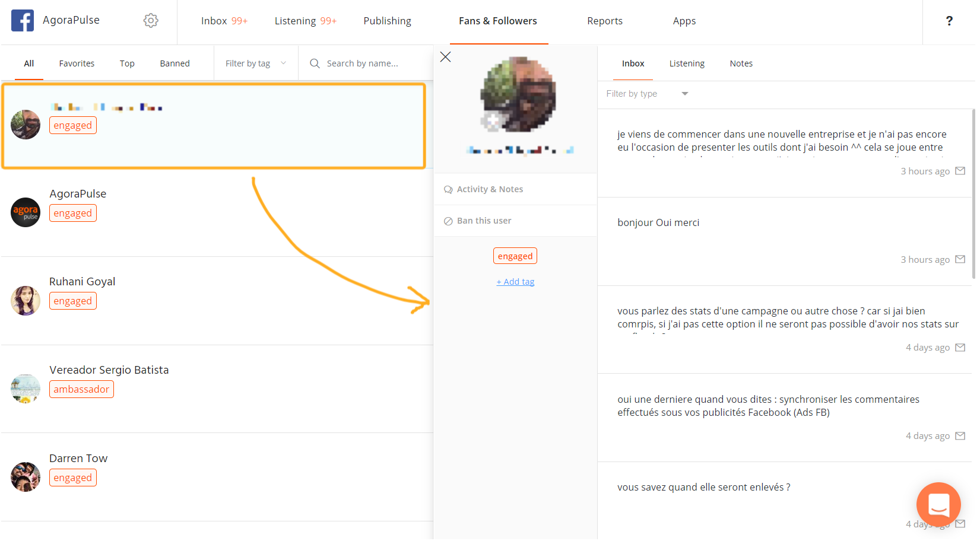Click Activity & Notes button
The height and width of the screenshot is (541, 980).
[x=515, y=189]
